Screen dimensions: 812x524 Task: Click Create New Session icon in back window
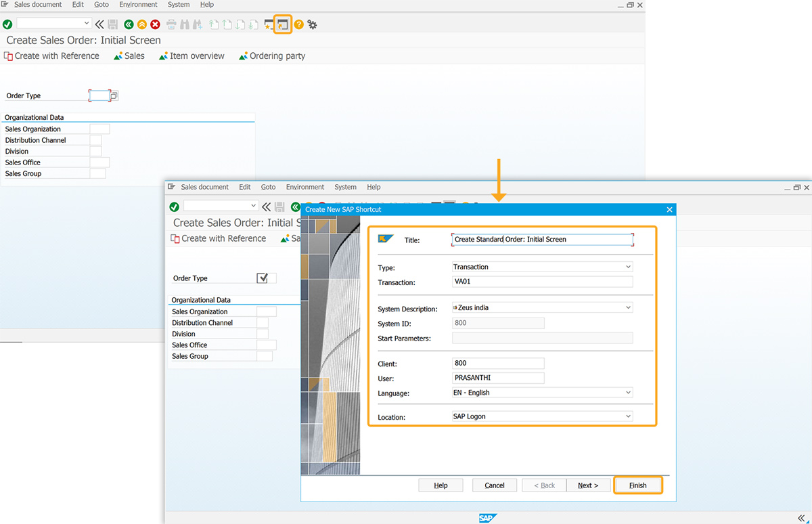click(x=269, y=24)
